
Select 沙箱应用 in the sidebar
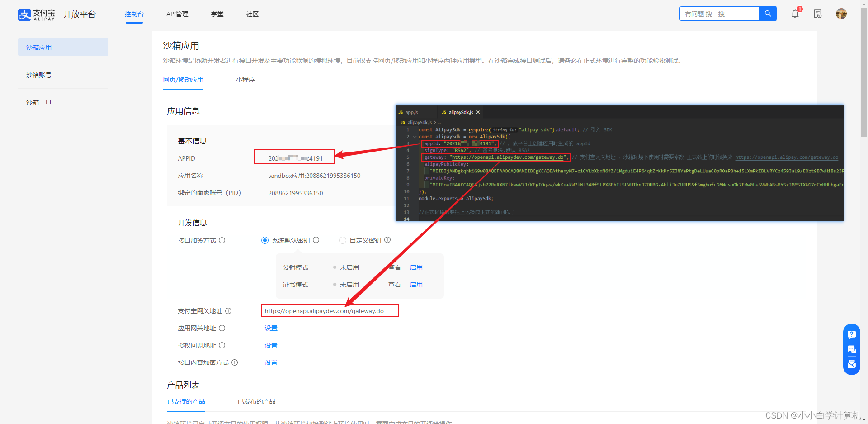click(x=63, y=47)
